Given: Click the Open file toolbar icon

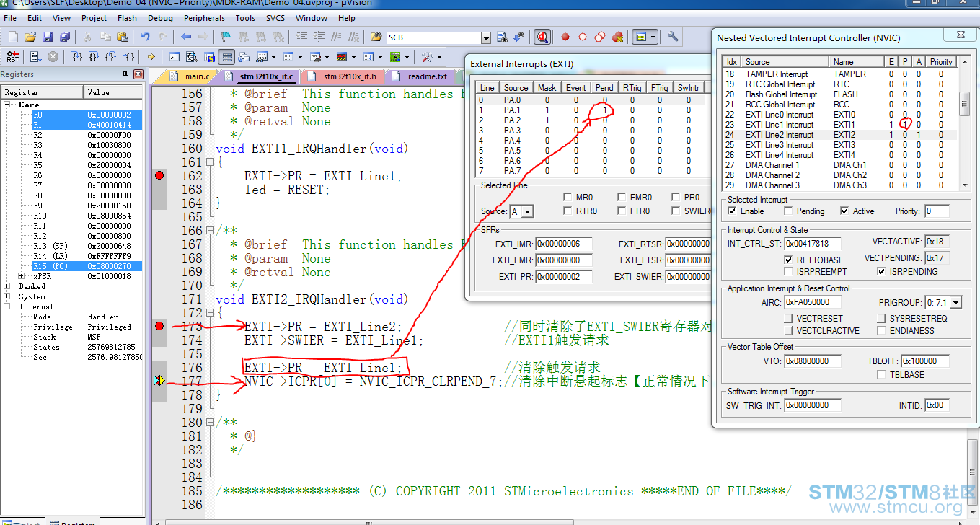Looking at the screenshot, I should coord(30,37).
